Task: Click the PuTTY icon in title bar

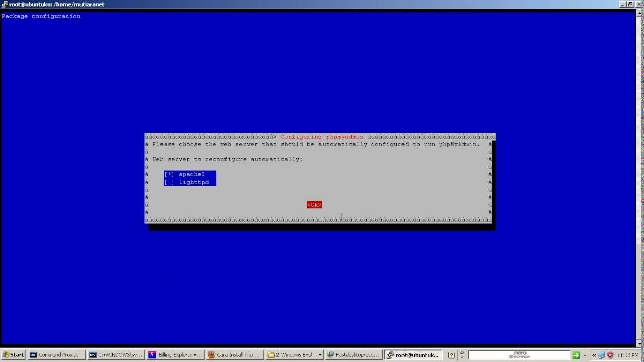Action: [4, 4]
